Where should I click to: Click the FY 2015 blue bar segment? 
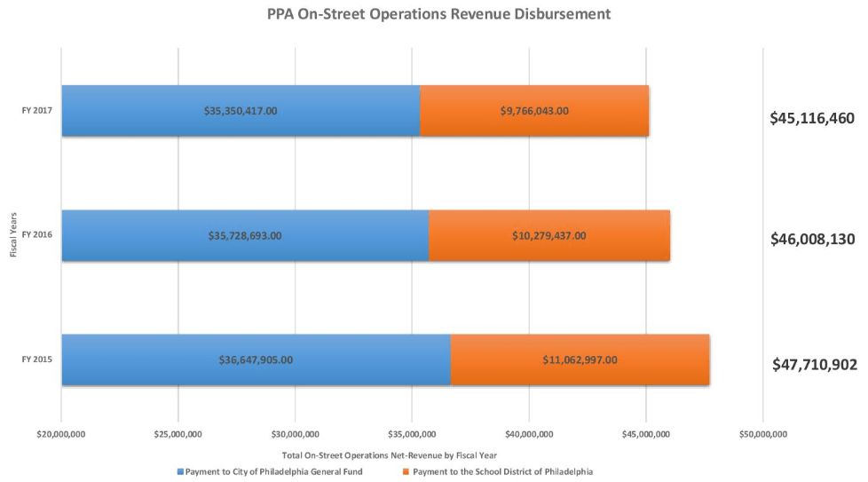click(256, 360)
